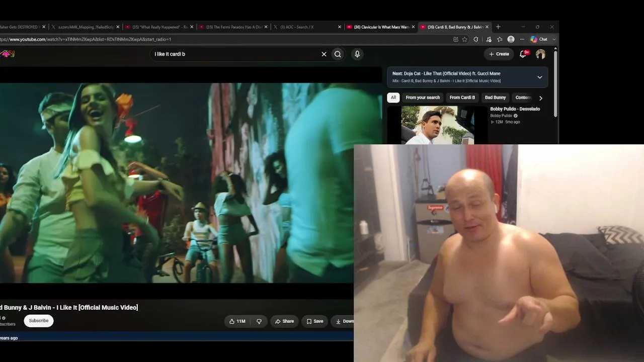Open the browser extensions puzzle icon
644x362 pixels.
coord(476,39)
